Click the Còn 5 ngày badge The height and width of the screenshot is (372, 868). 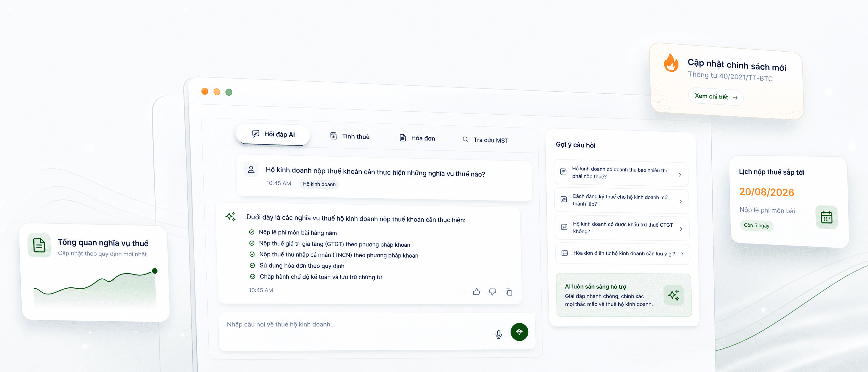click(757, 225)
